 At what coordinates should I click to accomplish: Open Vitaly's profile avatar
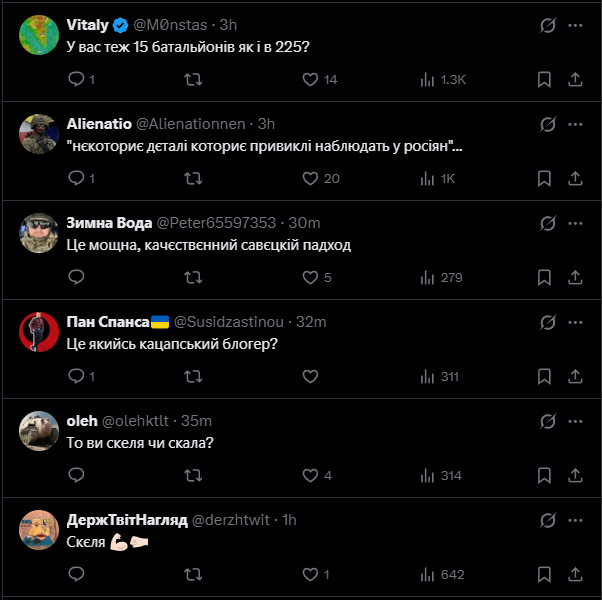pyautogui.click(x=40, y=36)
